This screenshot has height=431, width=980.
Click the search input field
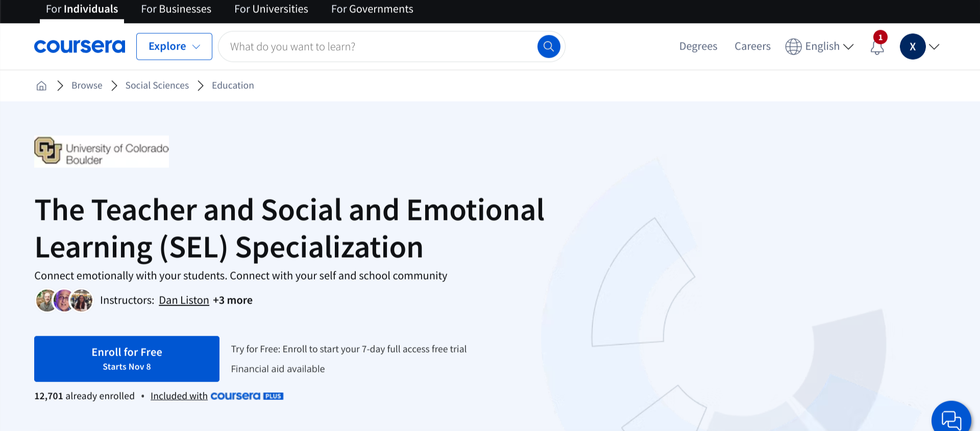coord(378,46)
